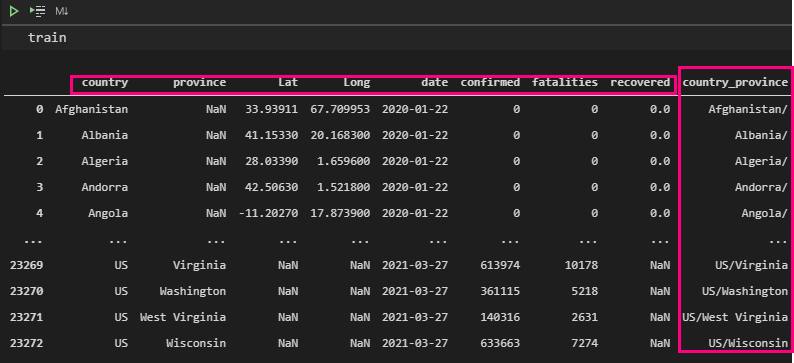Select the 'country_province' column header
The height and width of the screenshot is (363, 794).
[x=735, y=82]
